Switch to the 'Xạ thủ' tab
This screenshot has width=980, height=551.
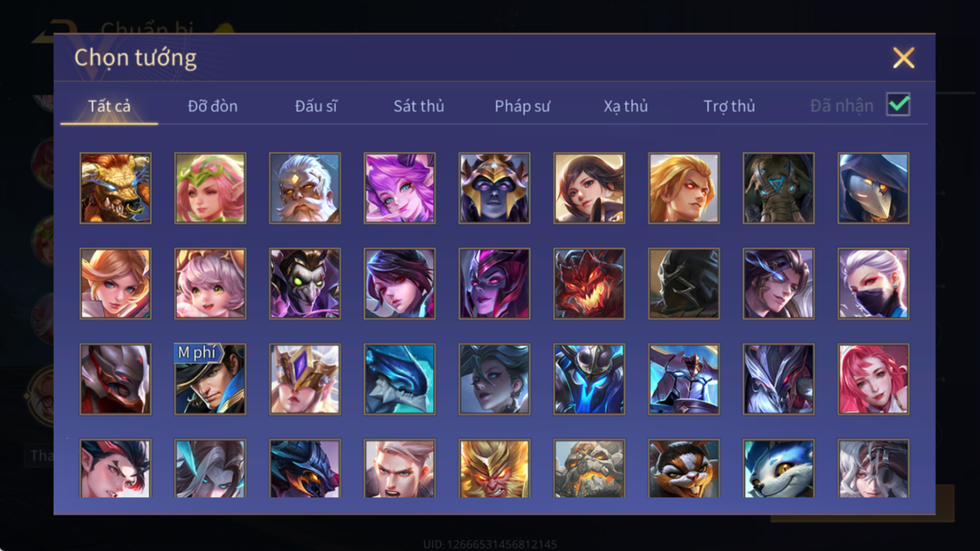point(626,106)
